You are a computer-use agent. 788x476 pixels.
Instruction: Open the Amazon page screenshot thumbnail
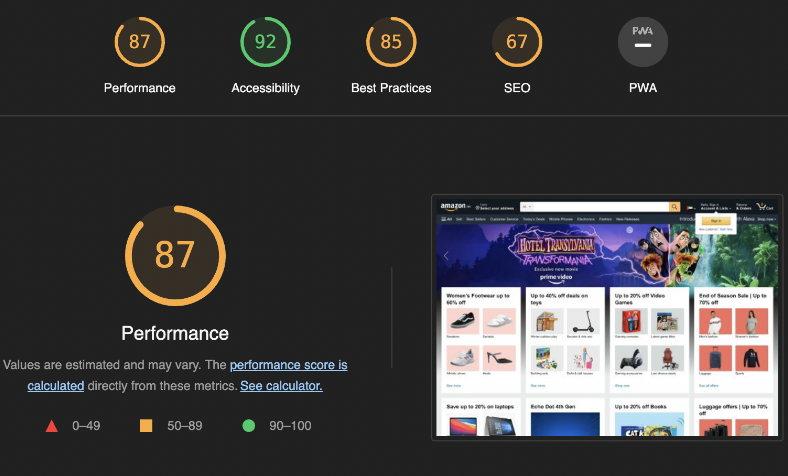(x=607, y=317)
